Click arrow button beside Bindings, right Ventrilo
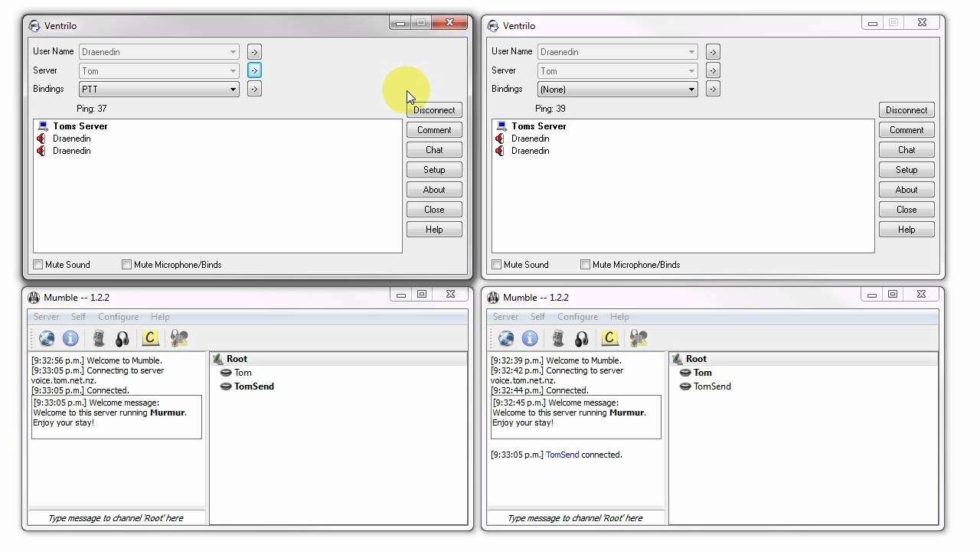 click(713, 89)
